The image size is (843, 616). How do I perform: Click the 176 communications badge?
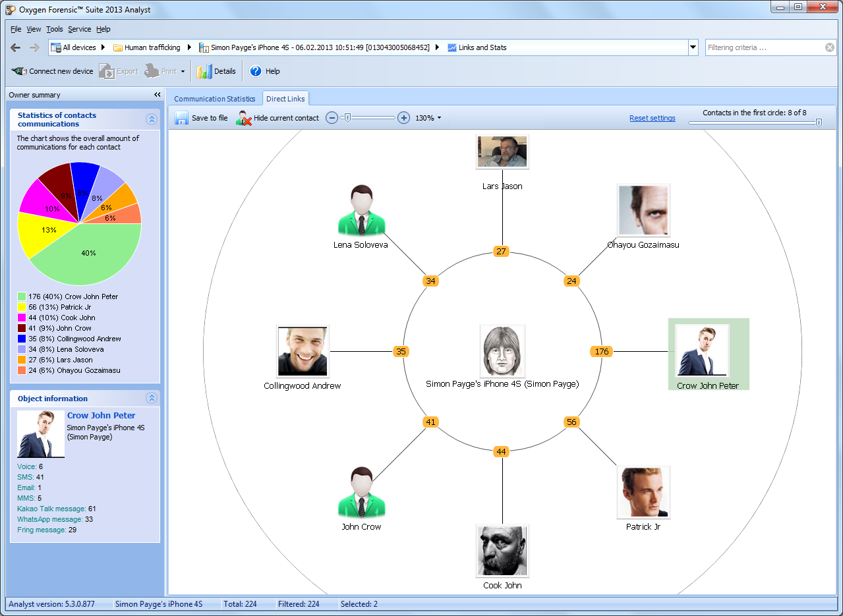(602, 351)
